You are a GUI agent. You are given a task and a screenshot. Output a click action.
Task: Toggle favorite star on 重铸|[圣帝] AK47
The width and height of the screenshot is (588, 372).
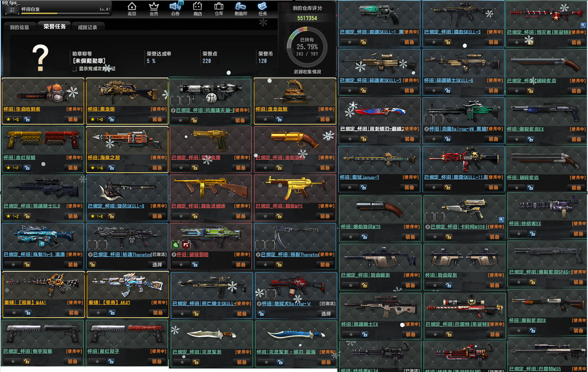98,313
